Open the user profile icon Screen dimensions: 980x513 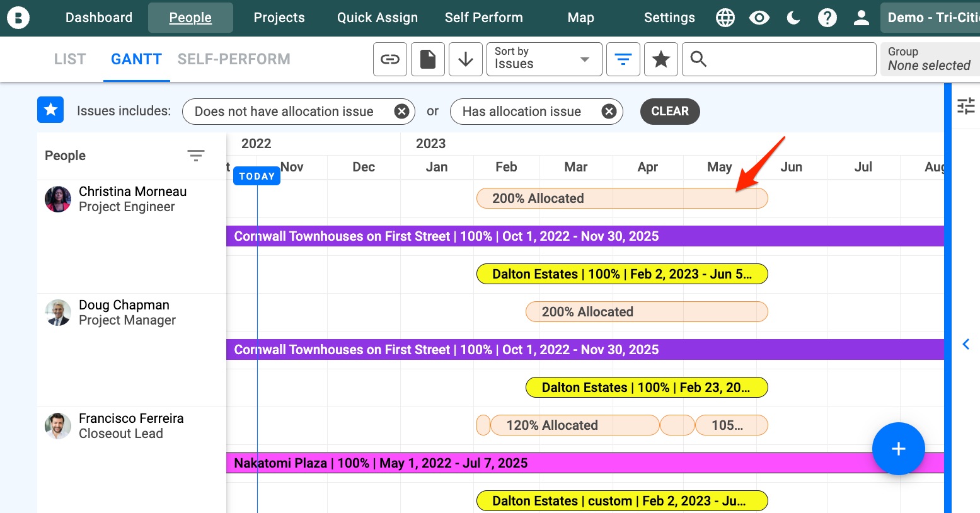(862, 18)
